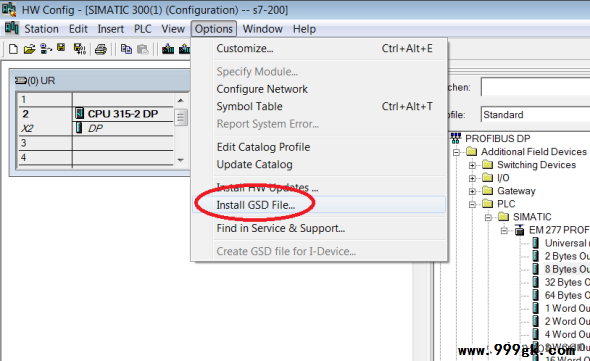Image resolution: width=590 pixels, height=361 pixels.
Task: Click the EM 277 PROFIBUS module icon
Action: coord(520,230)
